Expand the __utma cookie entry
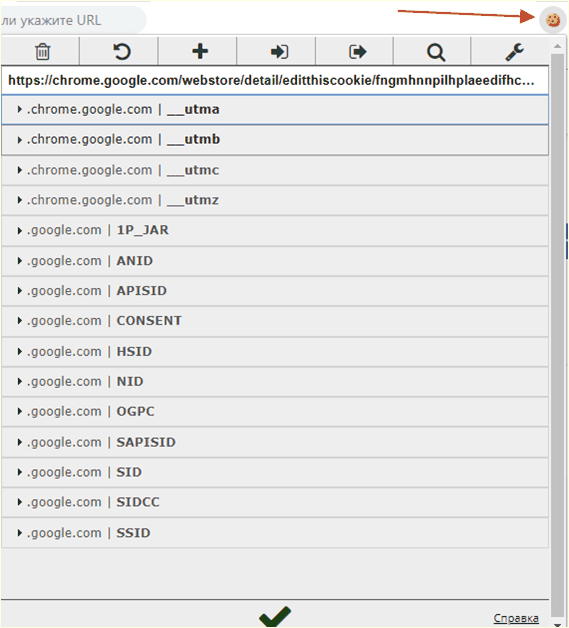Image resolution: width=569 pixels, height=628 pixels. pyautogui.click(x=275, y=109)
